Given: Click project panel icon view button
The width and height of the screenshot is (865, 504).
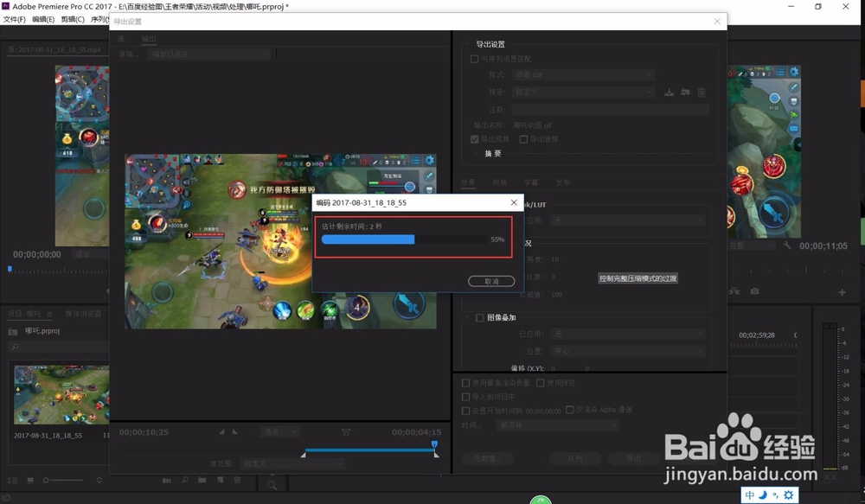Looking at the screenshot, I should click(x=30, y=481).
